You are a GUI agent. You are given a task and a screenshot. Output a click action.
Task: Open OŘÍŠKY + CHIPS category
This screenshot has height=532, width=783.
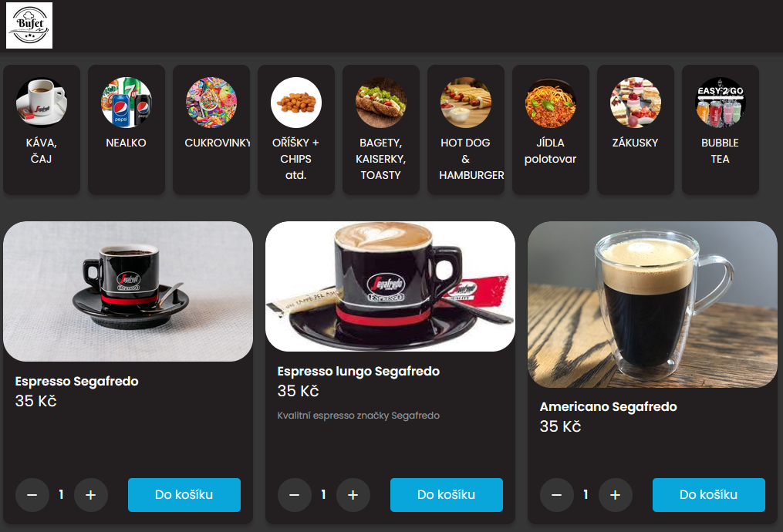[296, 130]
